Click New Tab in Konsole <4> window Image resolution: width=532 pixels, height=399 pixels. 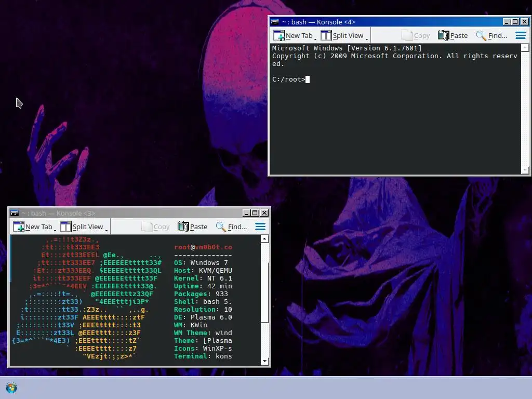click(292, 35)
